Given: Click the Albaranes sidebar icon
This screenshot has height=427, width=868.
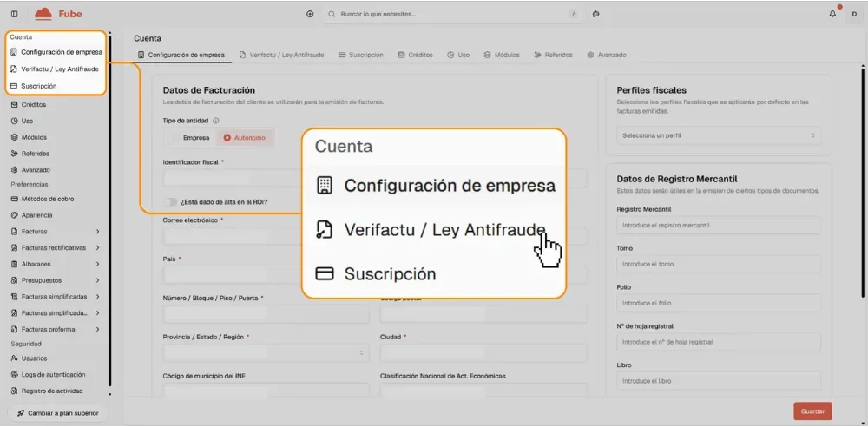Looking at the screenshot, I should pyautogui.click(x=15, y=264).
